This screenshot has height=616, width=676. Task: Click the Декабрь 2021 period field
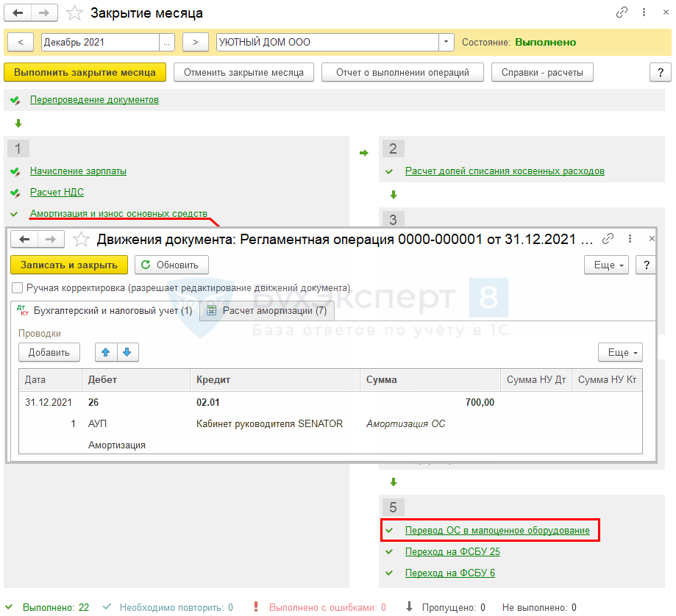pos(100,42)
